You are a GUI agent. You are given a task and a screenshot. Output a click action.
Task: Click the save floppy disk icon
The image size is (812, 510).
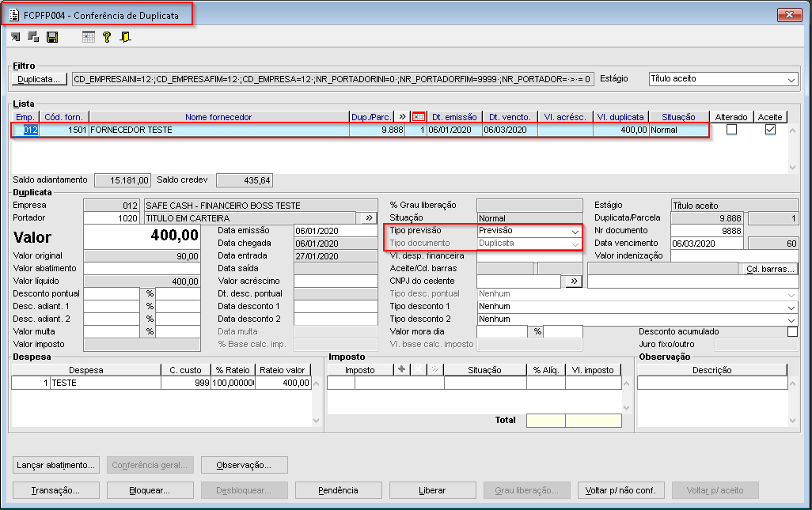(x=52, y=37)
